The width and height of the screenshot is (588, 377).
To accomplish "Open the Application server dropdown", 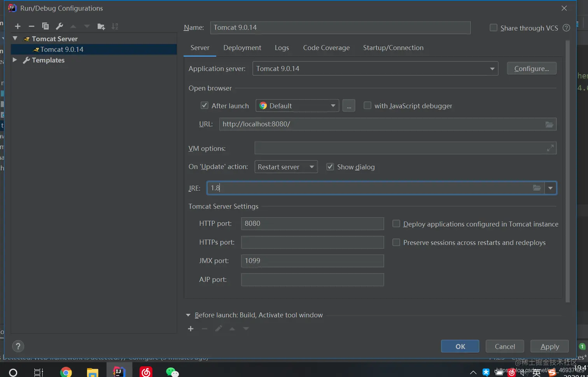I will click(x=375, y=69).
